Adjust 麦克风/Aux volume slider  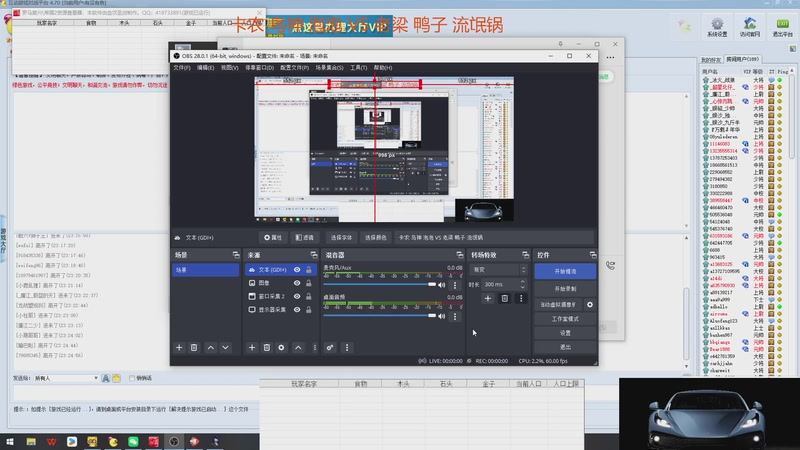point(380,285)
